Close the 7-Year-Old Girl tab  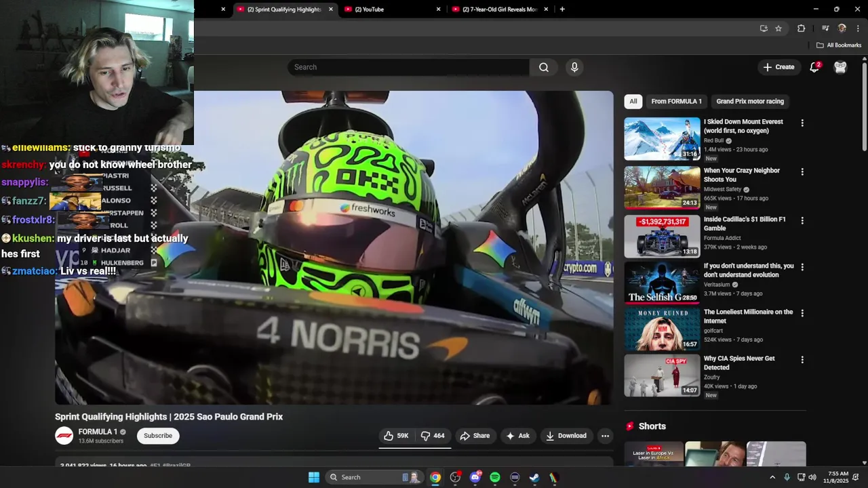click(x=546, y=9)
